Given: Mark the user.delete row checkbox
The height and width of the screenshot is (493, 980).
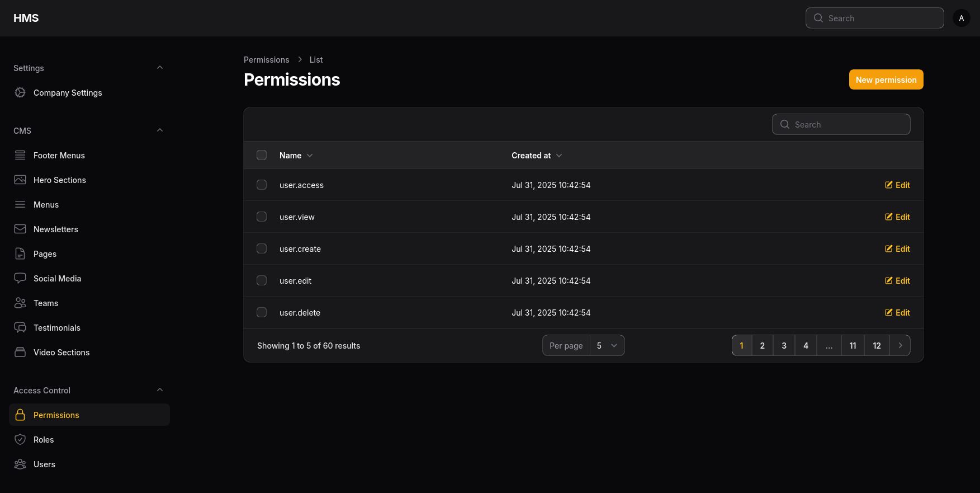Looking at the screenshot, I should click(x=262, y=312).
